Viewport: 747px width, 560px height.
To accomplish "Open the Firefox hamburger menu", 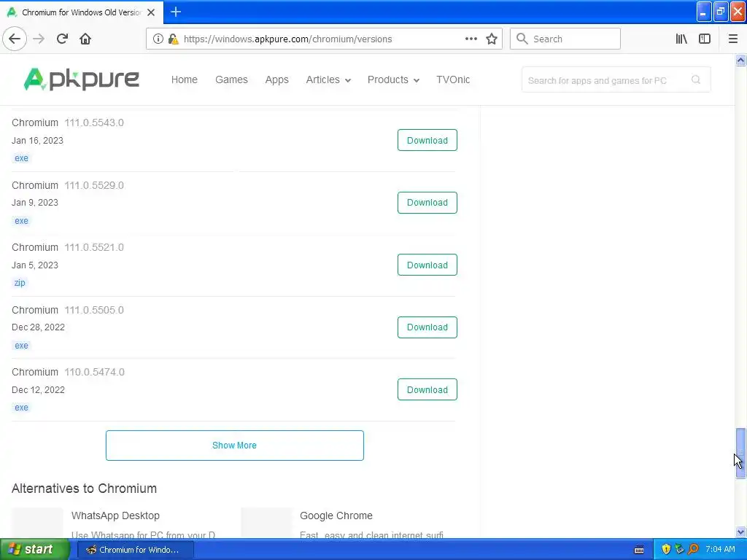I will tap(733, 39).
